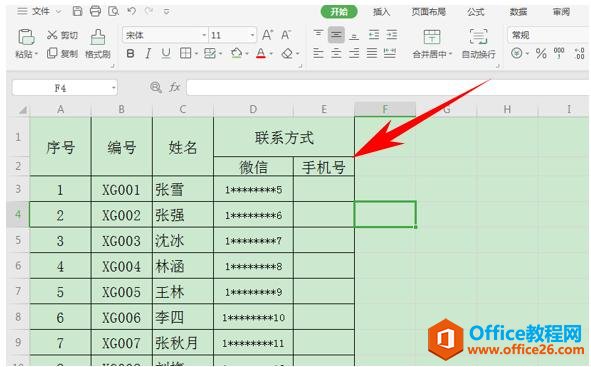The image size is (591, 367).
Task: Click cell containing XG003
Action: (121, 240)
